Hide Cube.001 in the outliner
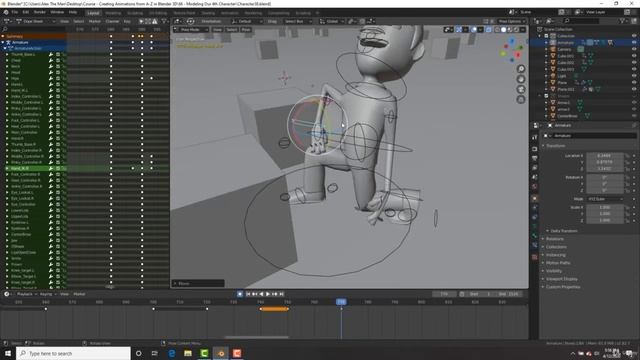This screenshot has width=640, height=360. 634,56
